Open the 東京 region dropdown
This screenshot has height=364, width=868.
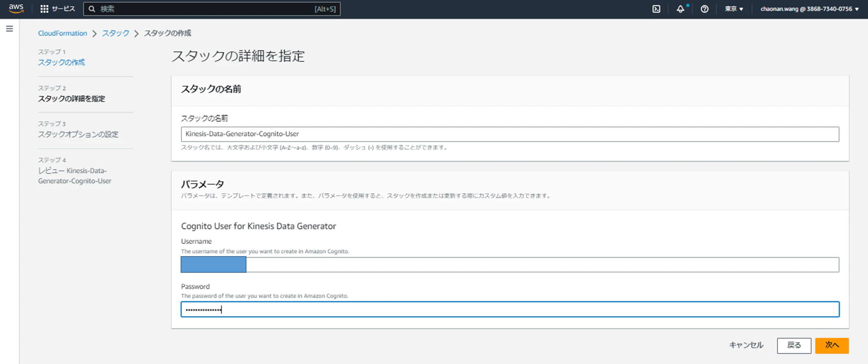pos(734,9)
